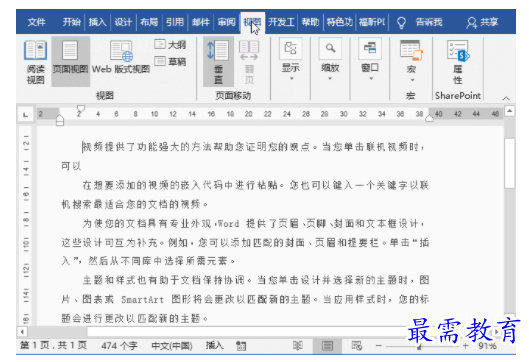Image resolution: width=529 pixels, height=362 pixels.
Task: Switch to the 布局 (Layout) tab
Action: click(149, 22)
